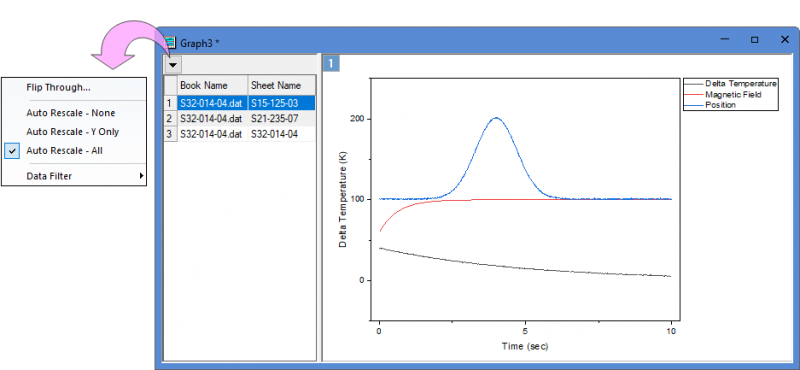800x370 pixels.
Task: Select Auto Rescale - None option
Action: 71,113
